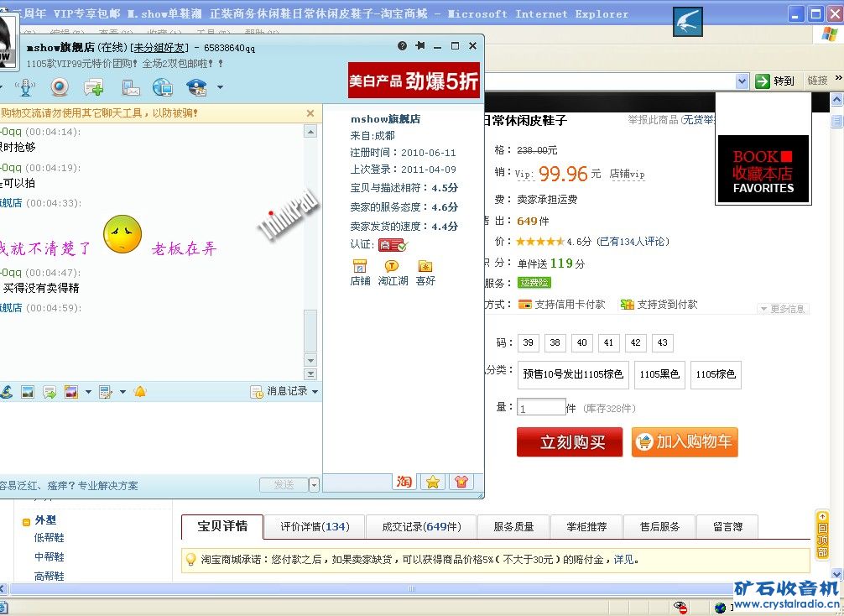Expand the IE toolbar overflow chevron after 链接

pos(838,78)
